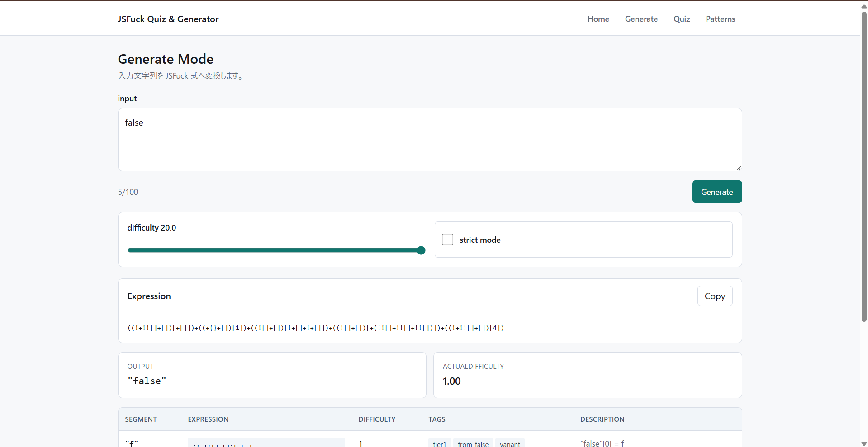Click the scrollbar up arrow
The width and height of the screenshot is (868, 447).
click(x=864, y=6)
